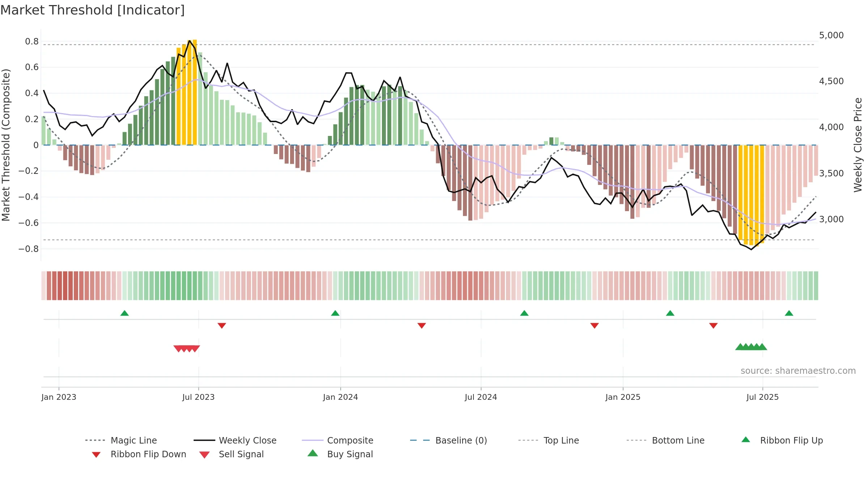Viewport: 868px width, 488px height.
Task: Click the Jan 2023 x-axis label
Action: pyautogui.click(x=59, y=397)
